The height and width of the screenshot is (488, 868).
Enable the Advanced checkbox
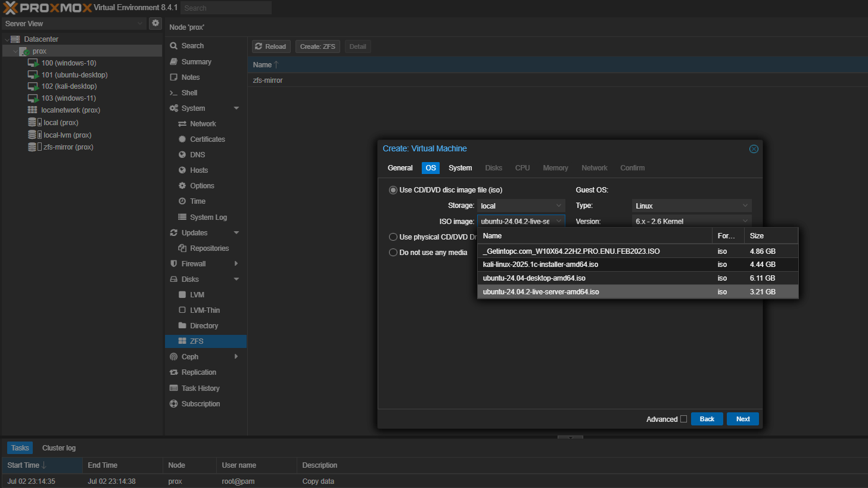pyautogui.click(x=683, y=419)
